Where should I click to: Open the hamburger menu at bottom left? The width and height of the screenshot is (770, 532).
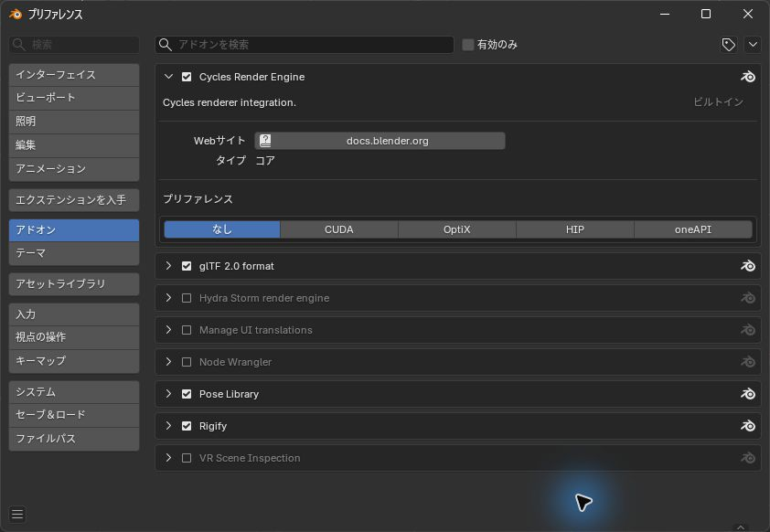click(x=17, y=514)
